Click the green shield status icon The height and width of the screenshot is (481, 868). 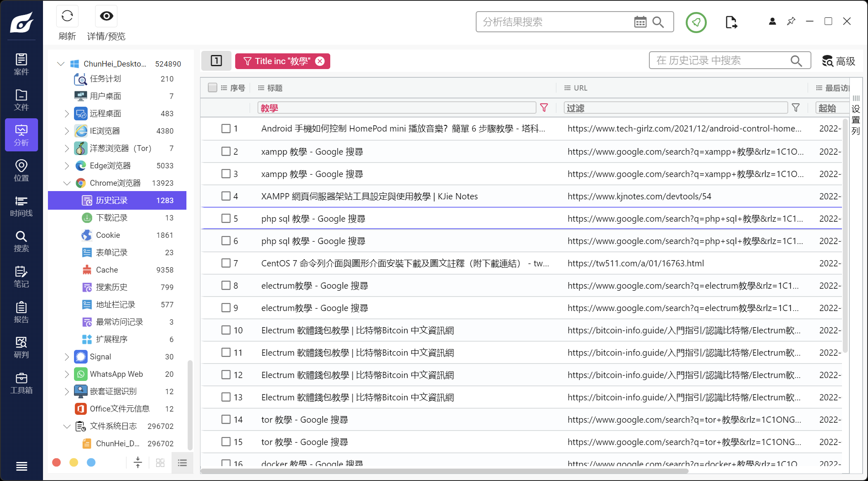click(x=696, y=22)
